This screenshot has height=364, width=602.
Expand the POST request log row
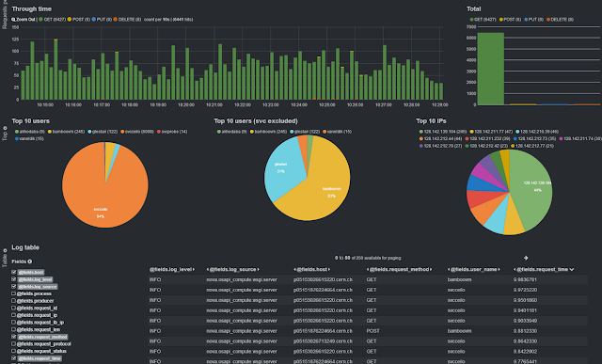368,331
